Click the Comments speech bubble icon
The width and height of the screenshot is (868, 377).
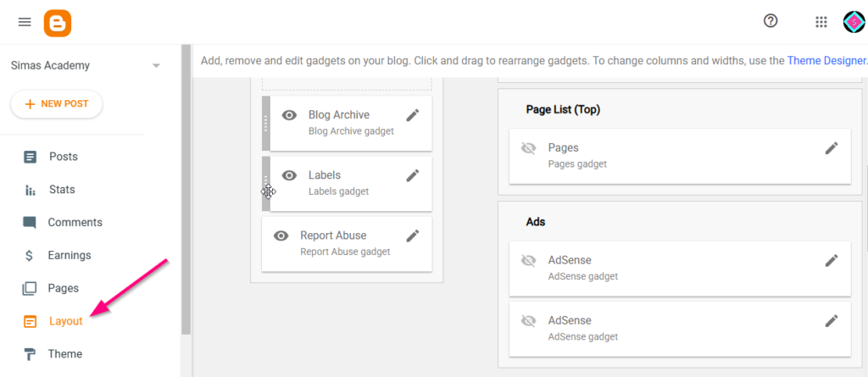coord(30,223)
